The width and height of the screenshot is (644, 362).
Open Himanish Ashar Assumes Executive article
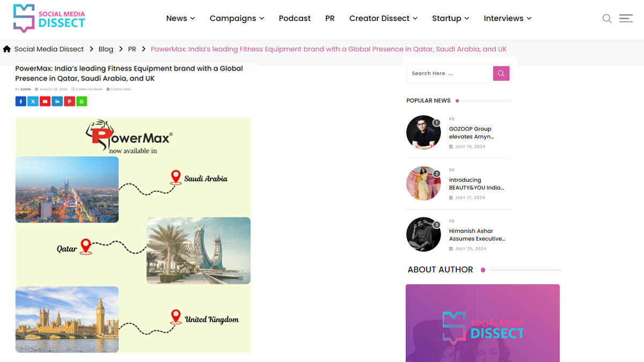[477, 235]
